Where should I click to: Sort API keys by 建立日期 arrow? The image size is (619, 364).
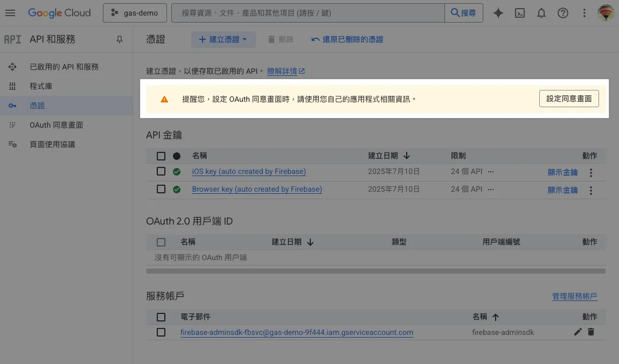407,156
